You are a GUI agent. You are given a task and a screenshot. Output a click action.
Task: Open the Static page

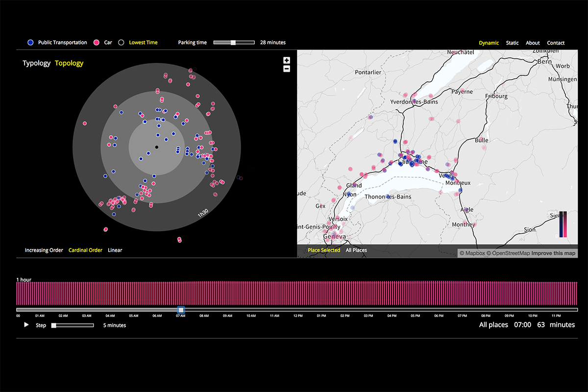click(512, 43)
